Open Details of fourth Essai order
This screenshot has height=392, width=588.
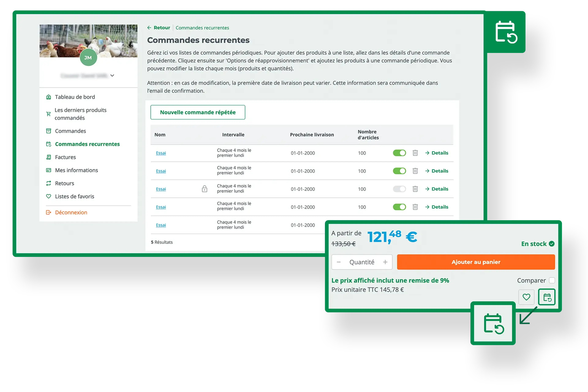[437, 207]
